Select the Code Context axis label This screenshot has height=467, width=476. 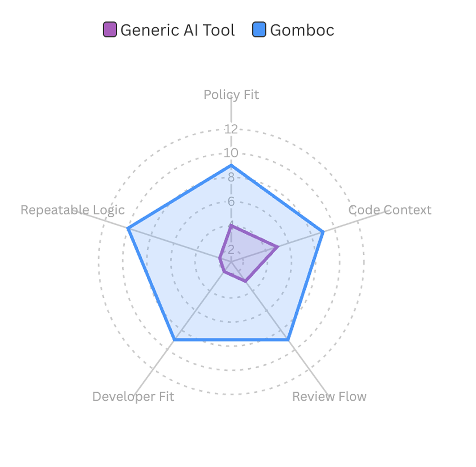click(390, 210)
